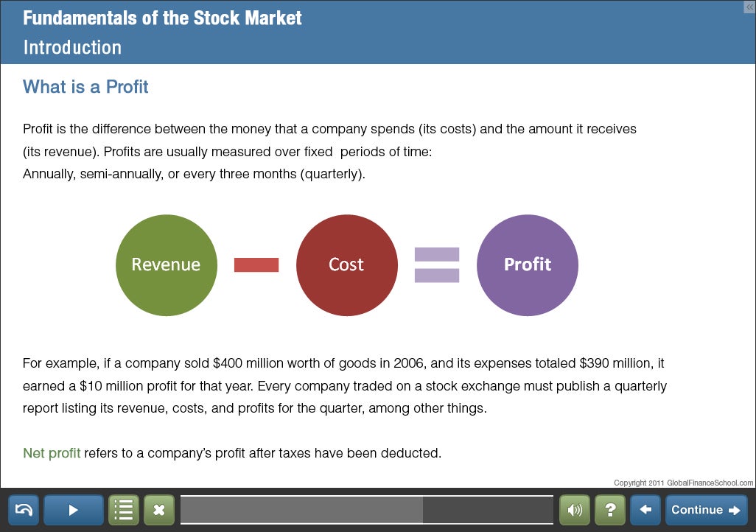Click the Net profit glossary link

(x=52, y=453)
